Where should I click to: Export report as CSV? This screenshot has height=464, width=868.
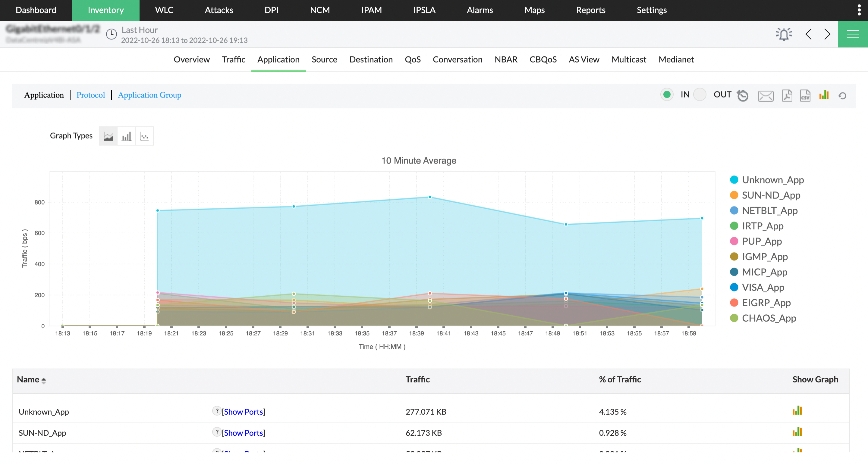805,95
